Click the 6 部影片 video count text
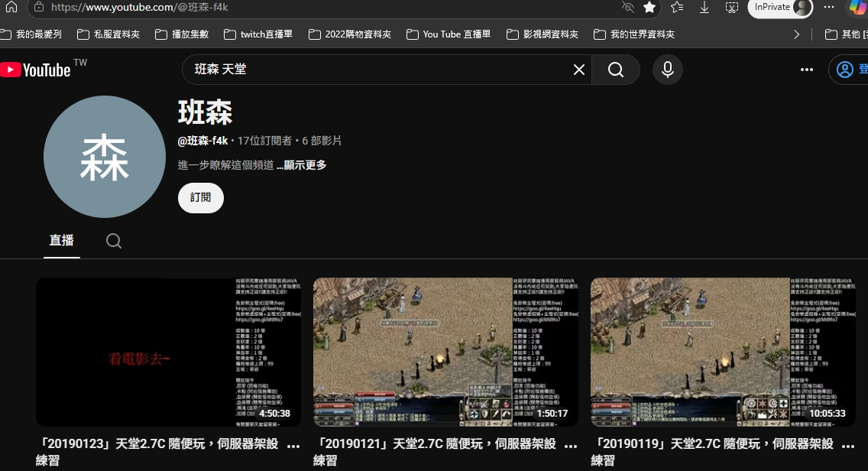This screenshot has height=471, width=868. click(x=322, y=141)
